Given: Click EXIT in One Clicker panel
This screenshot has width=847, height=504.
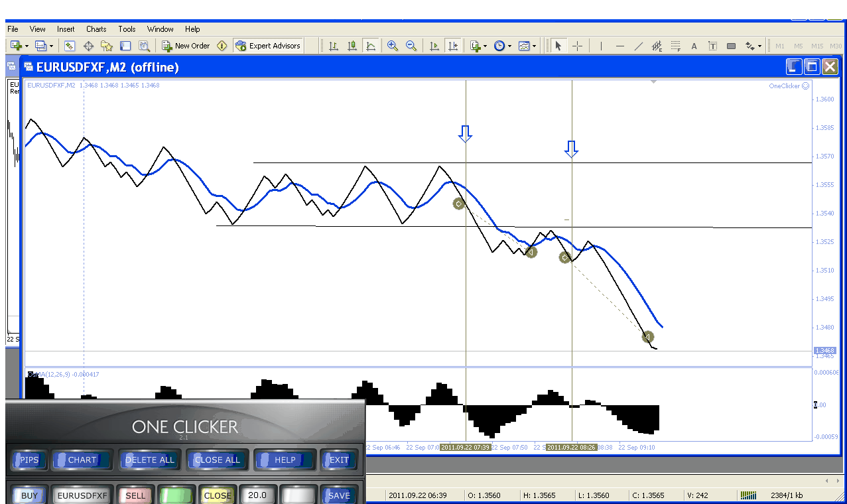Looking at the screenshot, I should (x=339, y=460).
